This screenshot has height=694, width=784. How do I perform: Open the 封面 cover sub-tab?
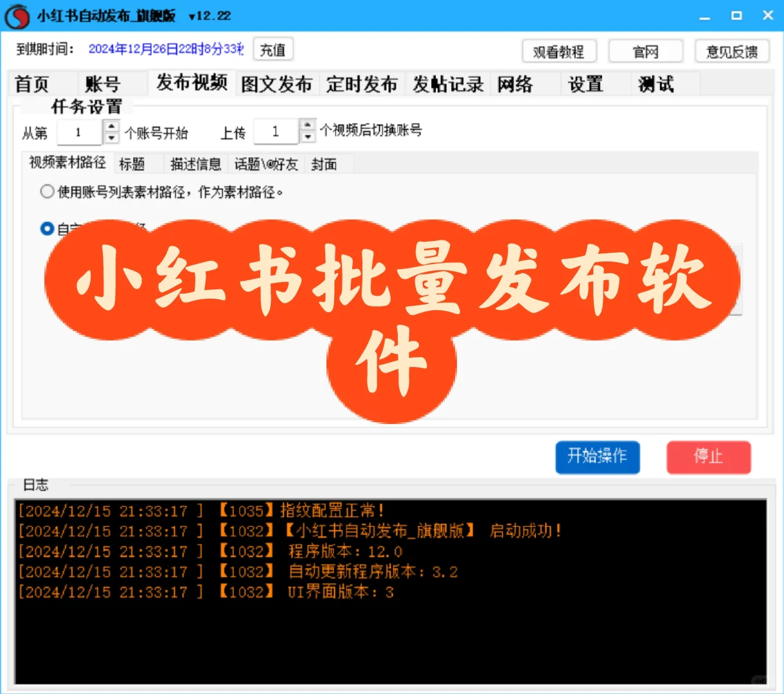325,165
